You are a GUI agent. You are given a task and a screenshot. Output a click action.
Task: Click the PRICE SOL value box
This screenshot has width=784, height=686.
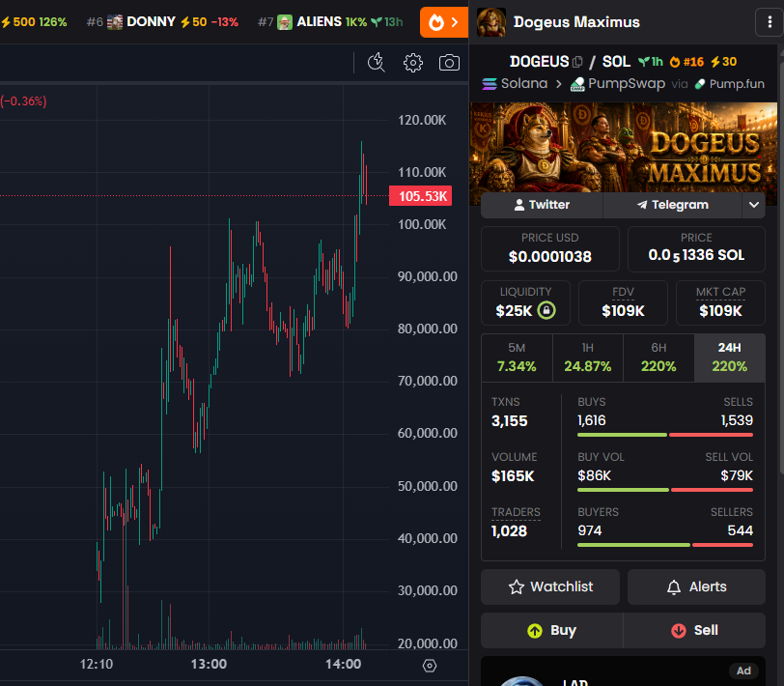696,249
